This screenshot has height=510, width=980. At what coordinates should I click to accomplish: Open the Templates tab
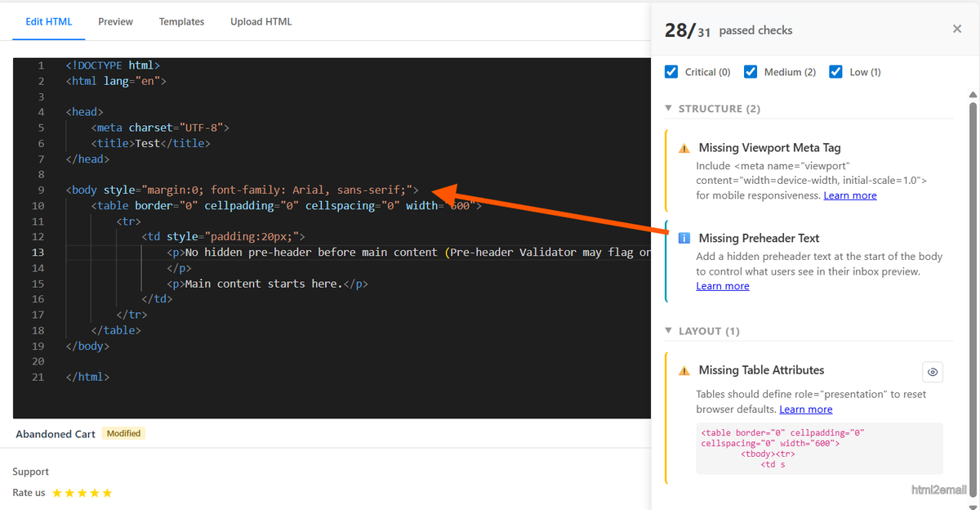pyautogui.click(x=181, y=21)
